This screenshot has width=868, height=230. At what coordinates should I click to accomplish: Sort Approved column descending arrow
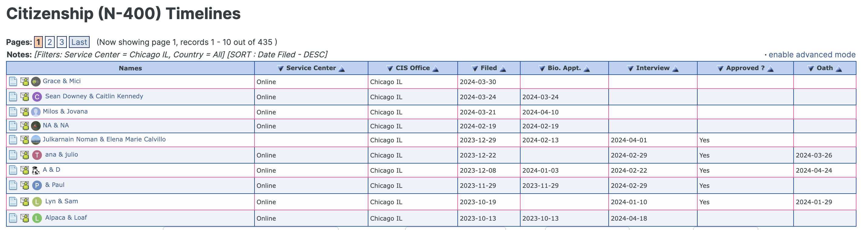point(720,68)
